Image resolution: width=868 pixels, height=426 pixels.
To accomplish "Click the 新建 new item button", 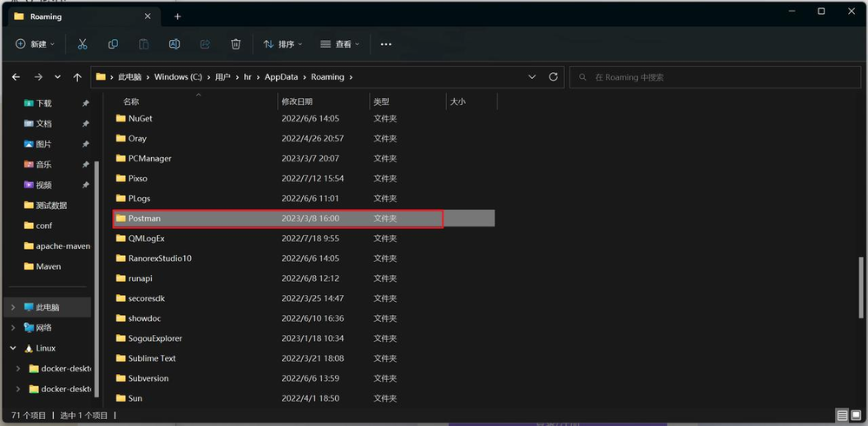I will coord(35,44).
